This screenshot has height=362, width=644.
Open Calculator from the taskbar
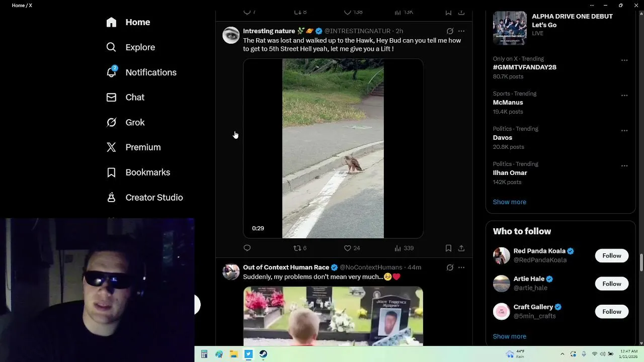(204, 354)
